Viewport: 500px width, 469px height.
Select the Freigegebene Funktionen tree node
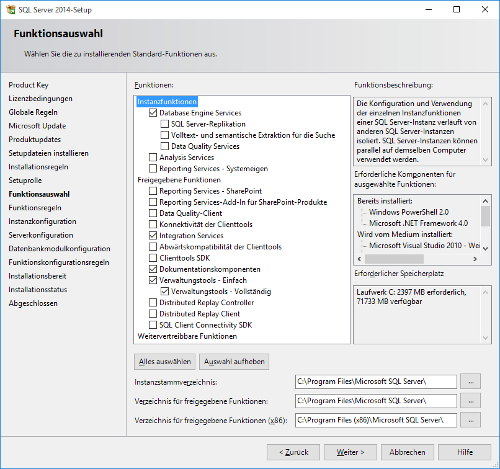click(179, 180)
